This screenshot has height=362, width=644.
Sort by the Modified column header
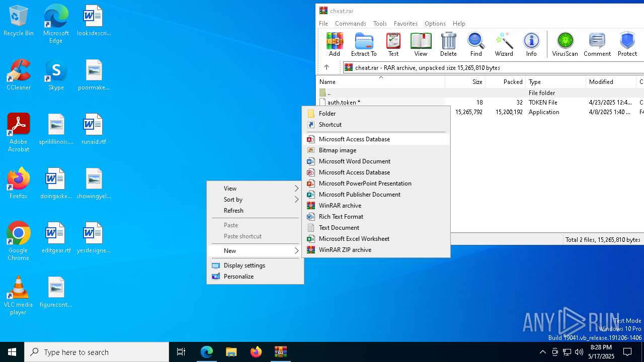tap(611, 82)
